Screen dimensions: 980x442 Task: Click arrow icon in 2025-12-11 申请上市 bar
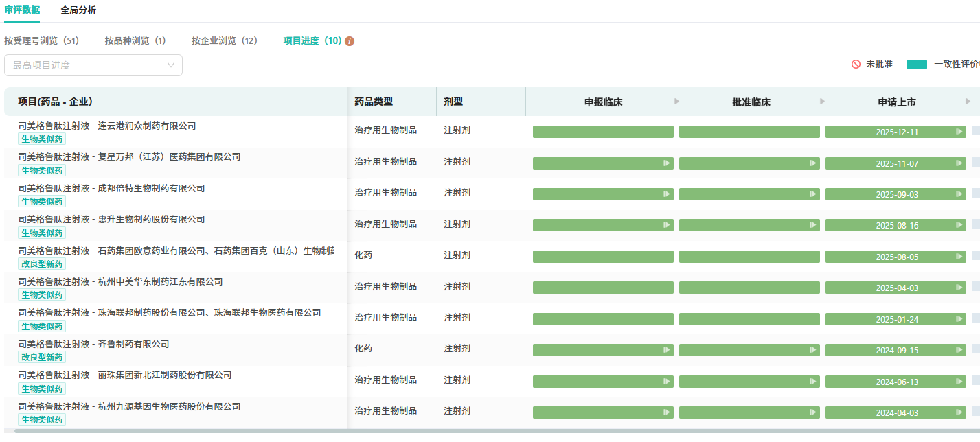(x=959, y=132)
